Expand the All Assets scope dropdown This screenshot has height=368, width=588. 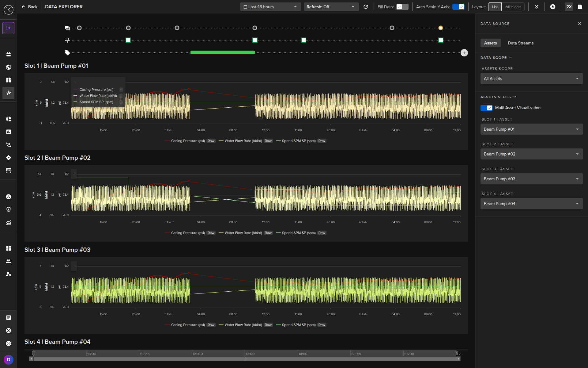[531, 79]
